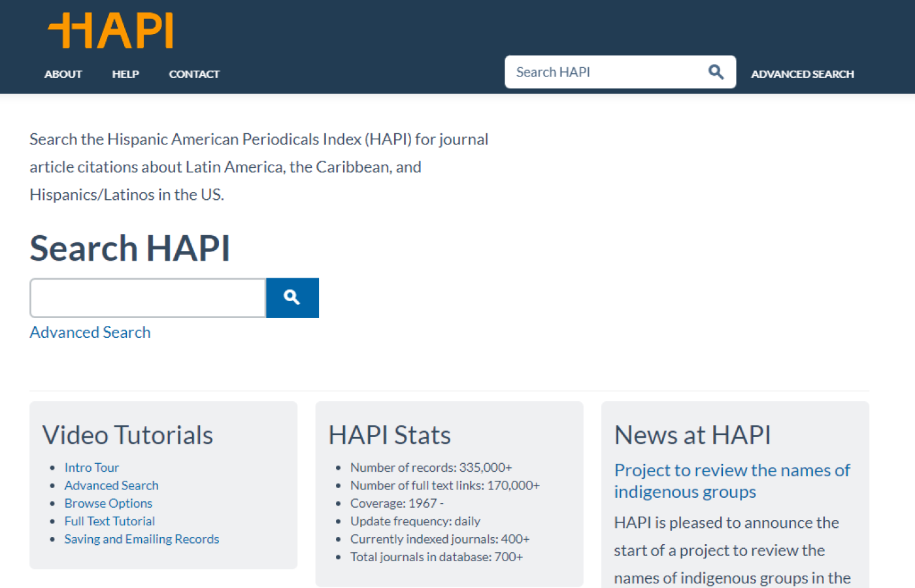Click 'Update frequency: daily' stat
The height and width of the screenshot is (588, 915).
coord(415,521)
